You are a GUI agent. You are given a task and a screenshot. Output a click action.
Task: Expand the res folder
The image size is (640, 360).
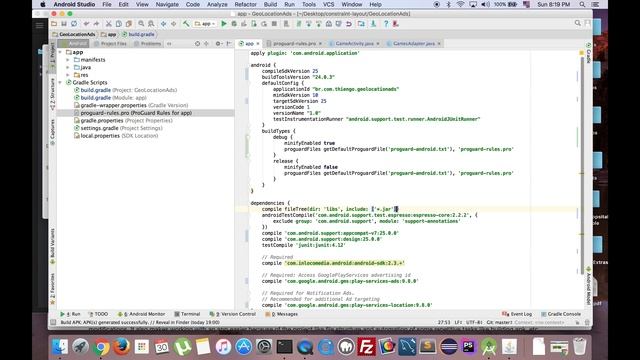pyautogui.click(x=68, y=75)
